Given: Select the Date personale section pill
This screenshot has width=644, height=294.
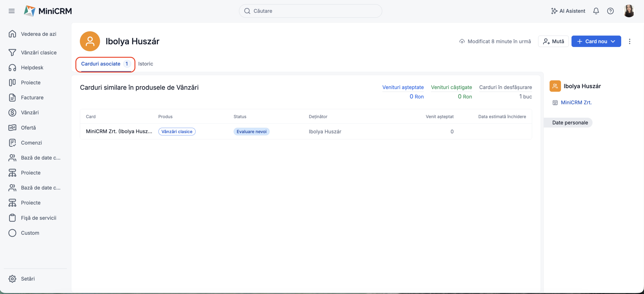Looking at the screenshot, I should (x=570, y=123).
